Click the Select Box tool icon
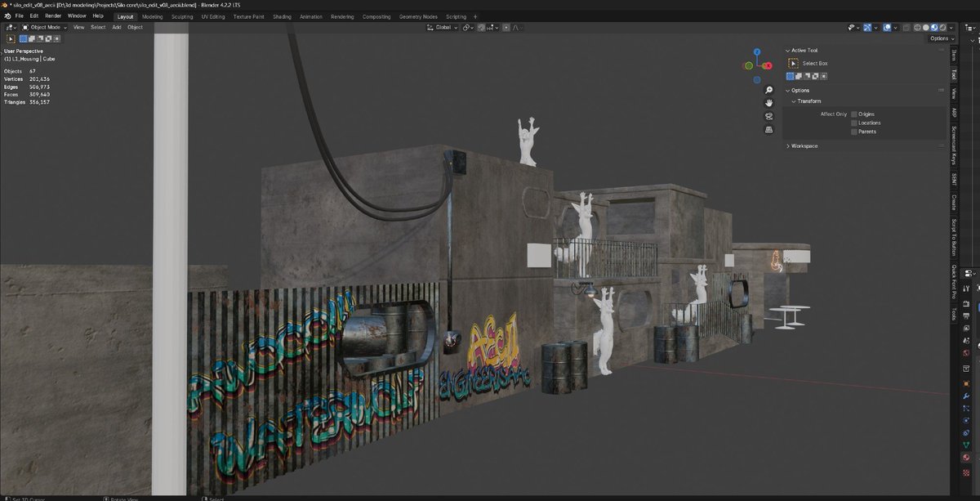The width and height of the screenshot is (980, 501). coord(792,63)
